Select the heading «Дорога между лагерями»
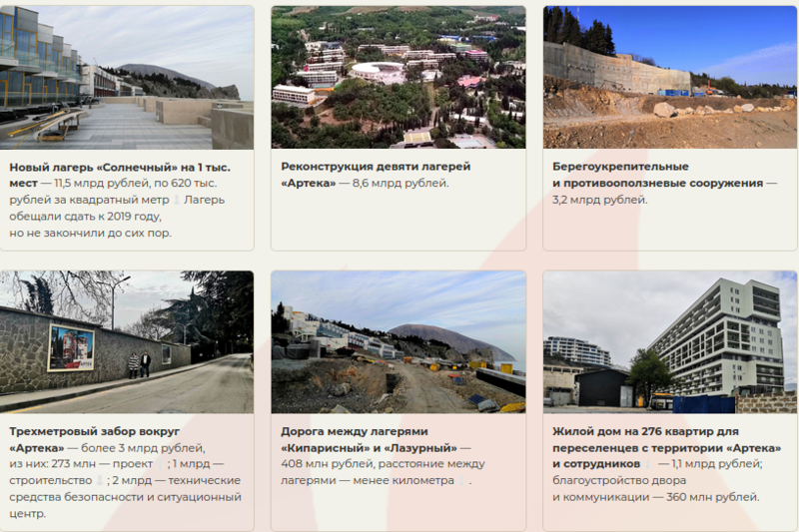Screen dimensions: 799x532 (x=355, y=431)
